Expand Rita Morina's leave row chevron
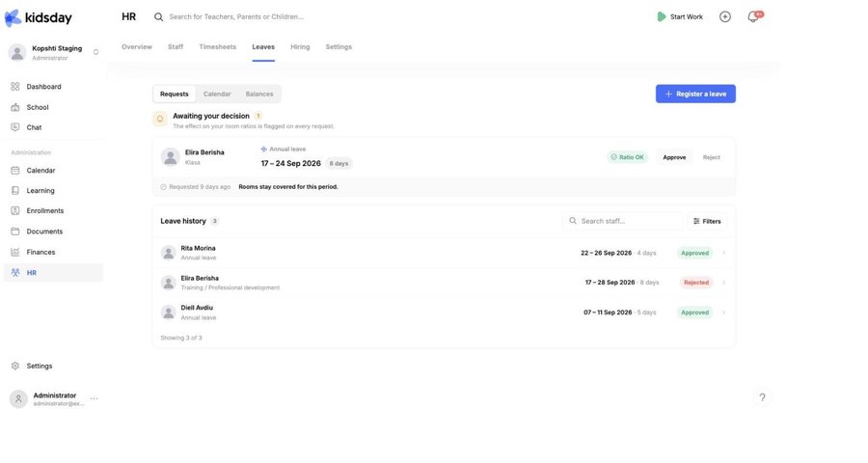 tap(724, 253)
